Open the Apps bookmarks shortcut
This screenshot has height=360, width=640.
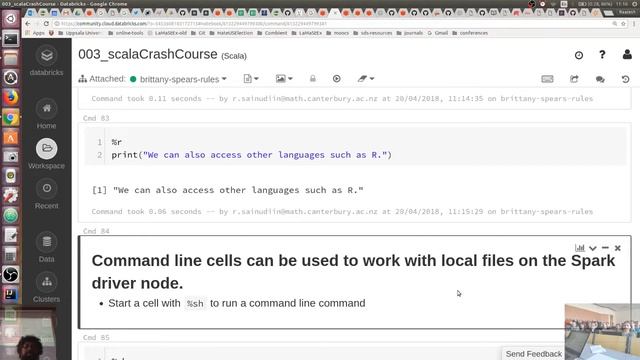(x=36, y=33)
